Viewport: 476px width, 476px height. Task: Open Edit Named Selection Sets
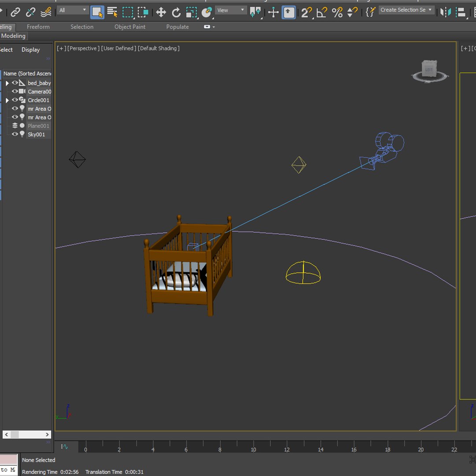(x=370, y=12)
